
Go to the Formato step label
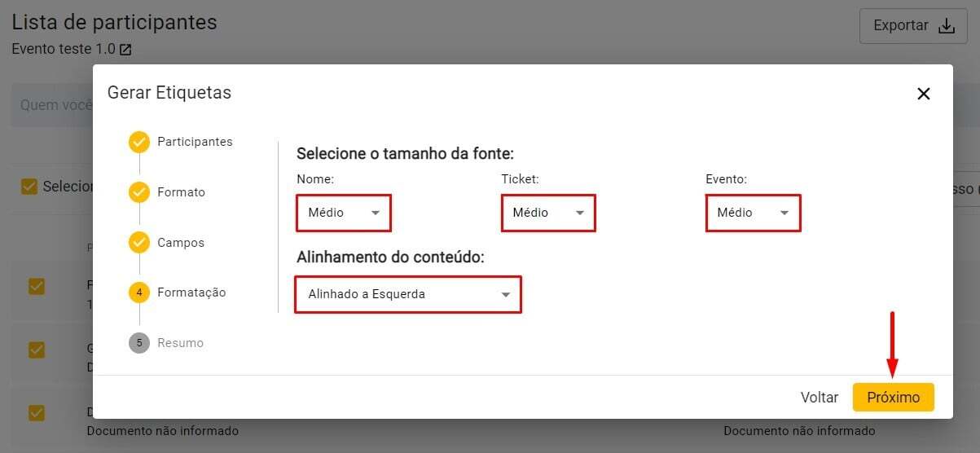click(x=181, y=192)
